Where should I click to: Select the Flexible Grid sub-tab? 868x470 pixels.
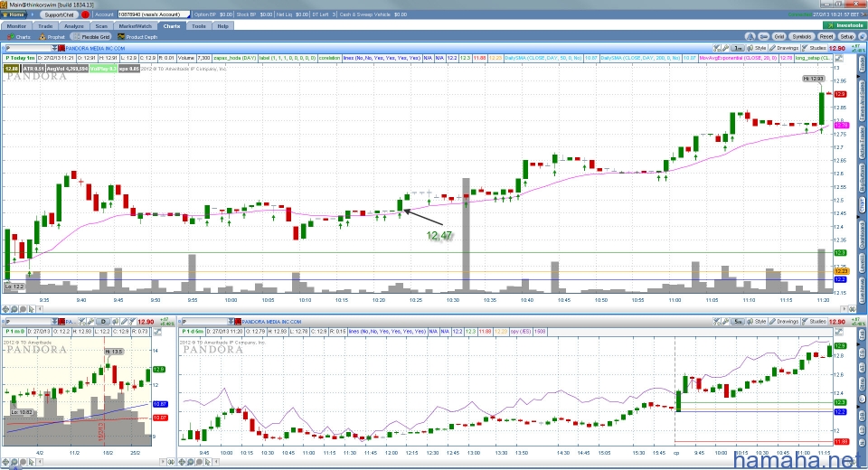(92, 37)
